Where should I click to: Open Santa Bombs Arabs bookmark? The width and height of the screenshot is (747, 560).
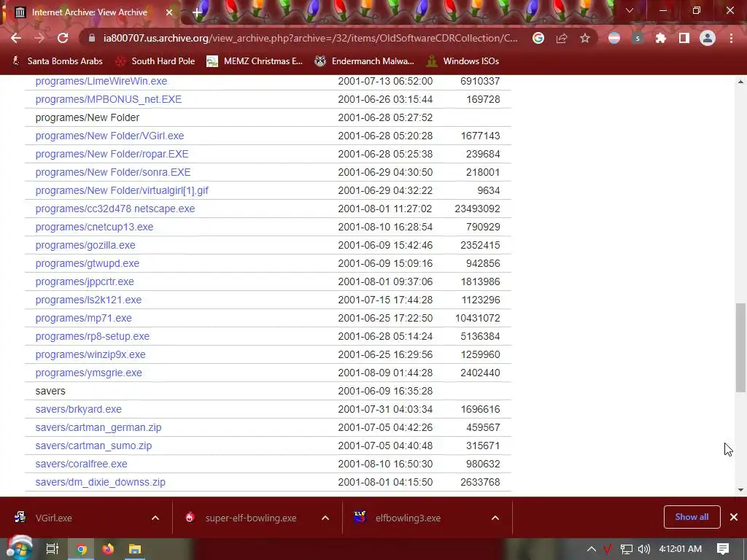(57, 61)
